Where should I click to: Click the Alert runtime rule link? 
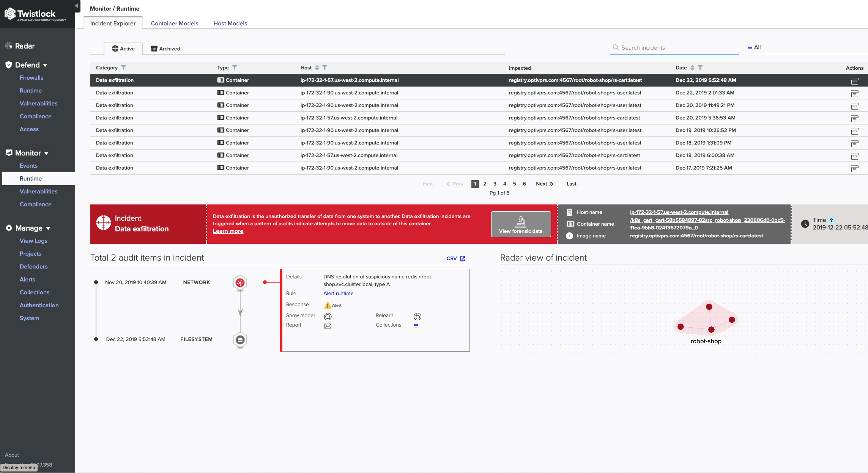coord(338,293)
